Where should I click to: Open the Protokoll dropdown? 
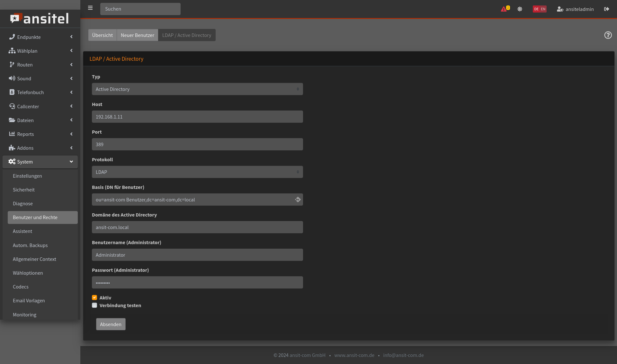coord(197,172)
